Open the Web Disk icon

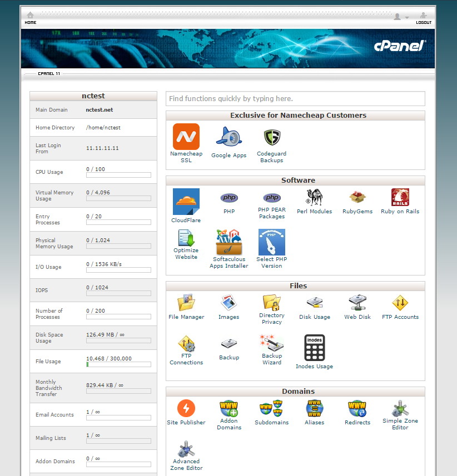(357, 303)
